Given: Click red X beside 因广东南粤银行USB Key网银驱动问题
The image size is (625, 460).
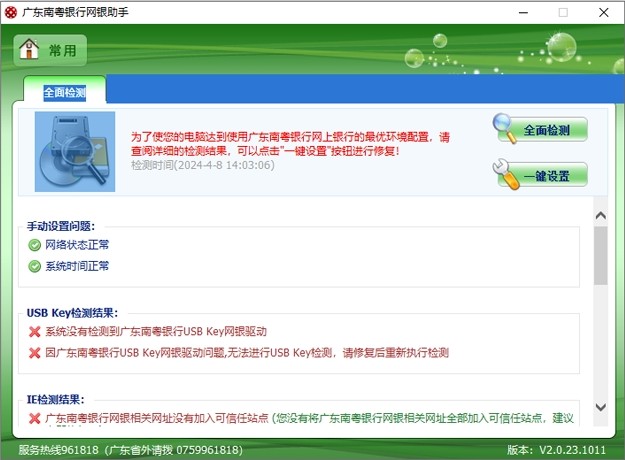Looking at the screenshot, I should click(35, 353).
